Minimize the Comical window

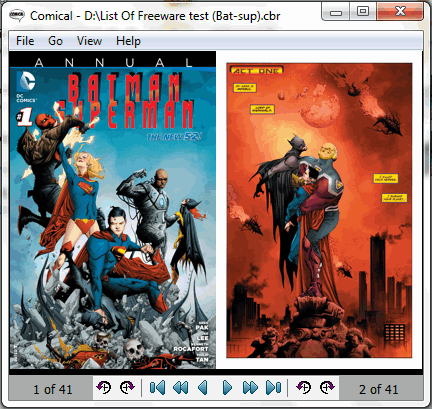click(336, 13)
